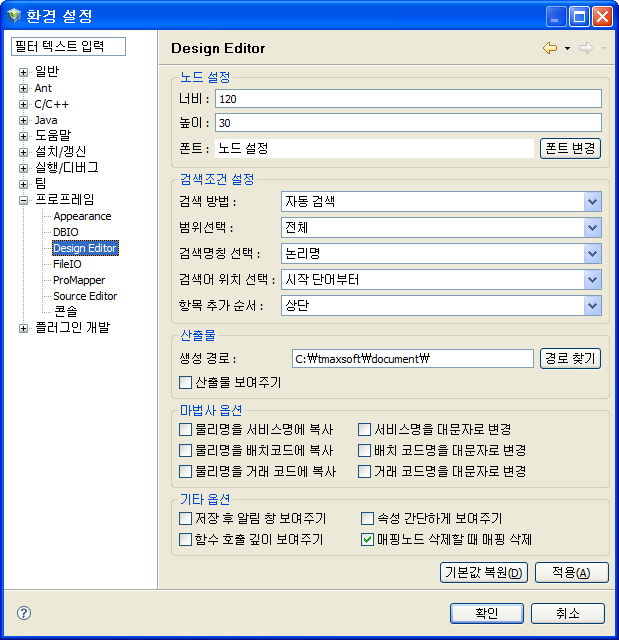Click the help question mark icon
Image resolution: width=619 pixels, height=640 pixels.
click(24, 613)
